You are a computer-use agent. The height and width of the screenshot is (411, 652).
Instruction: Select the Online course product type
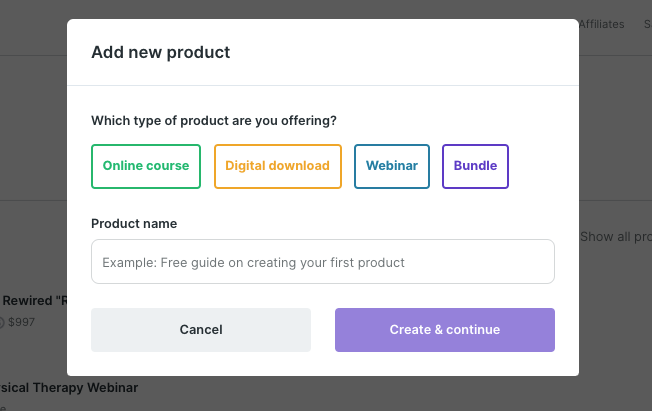[x=146, y=166]
